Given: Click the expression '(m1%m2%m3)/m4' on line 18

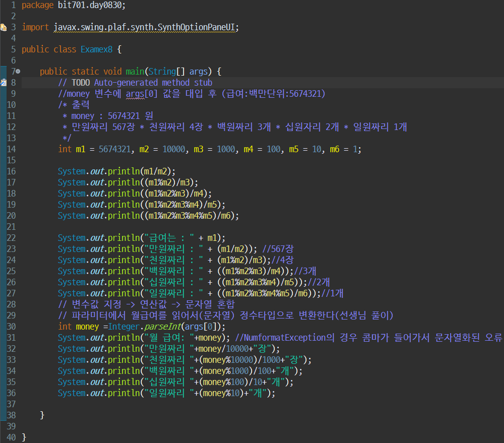Looking at the screenshot, I should click(x=174, y=194).
